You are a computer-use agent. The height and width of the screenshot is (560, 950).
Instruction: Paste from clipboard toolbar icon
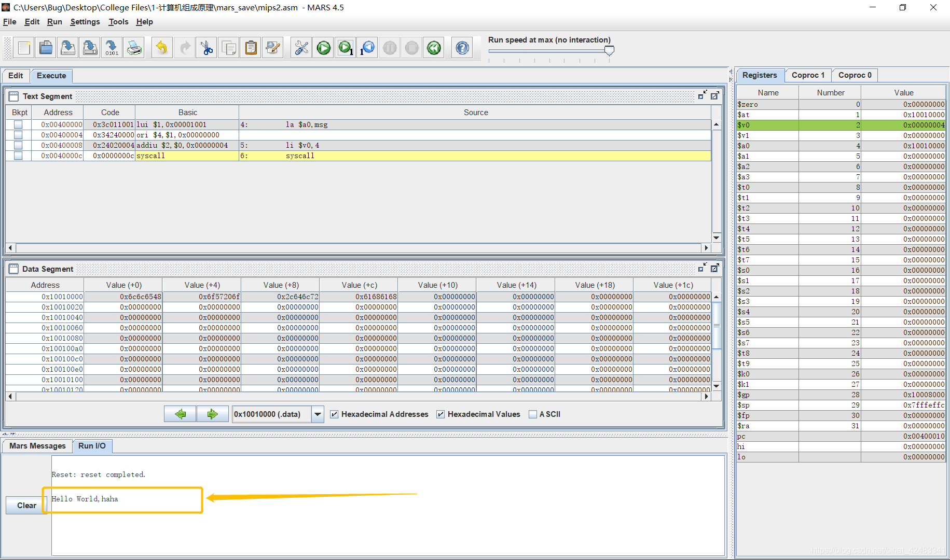[x=251, y=48]
